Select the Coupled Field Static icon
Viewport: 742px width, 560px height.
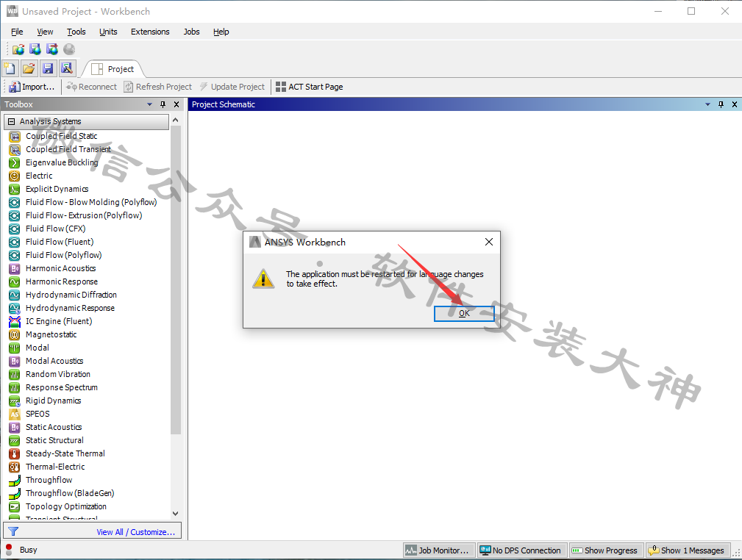(15, 136)
